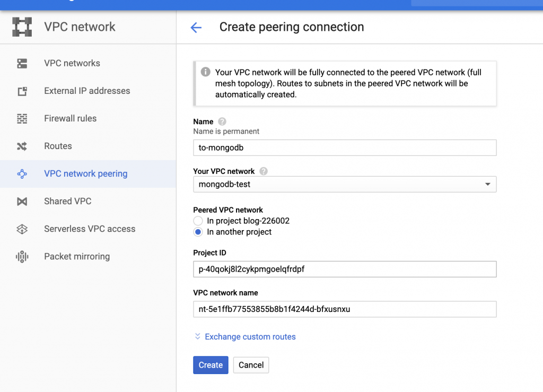Image resolution: width=543 pixels, height=392 pixels.
Task: Open the Your VPC network dropdown arrow
Action: (488, 184)
